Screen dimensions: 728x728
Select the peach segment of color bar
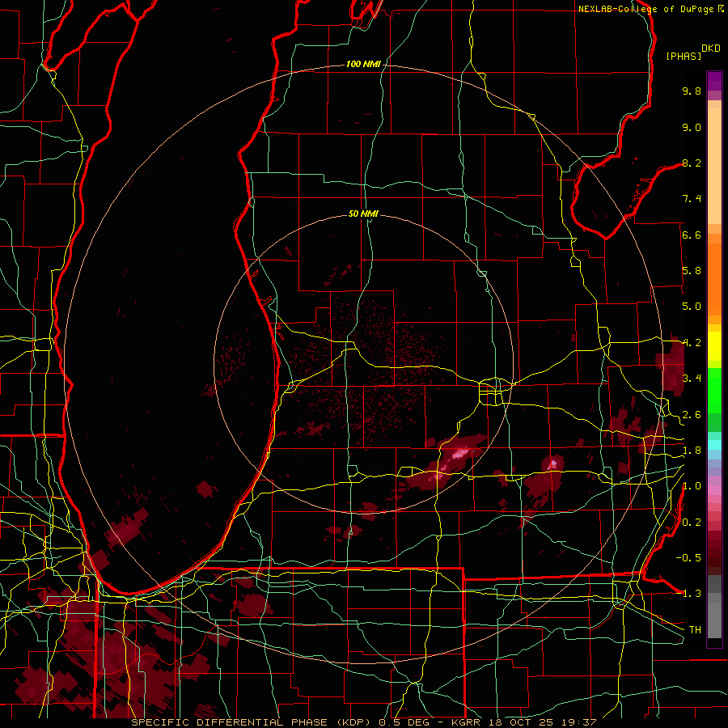click(x=714, y=166)
